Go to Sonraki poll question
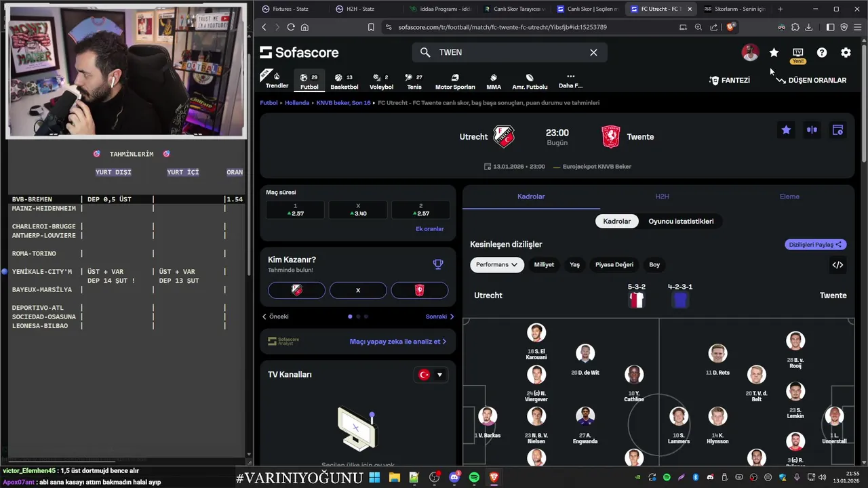The width and height of the screenshot is (868, 488). [x=440, y=317]
